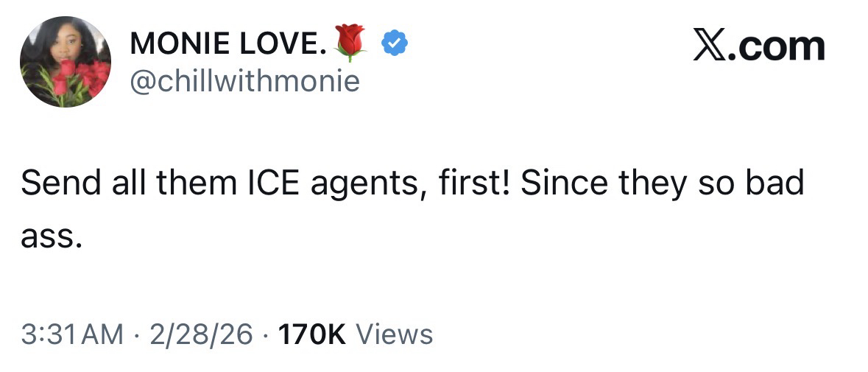
Task: Open the MONIE LOVE. display name
Action: 227,45
